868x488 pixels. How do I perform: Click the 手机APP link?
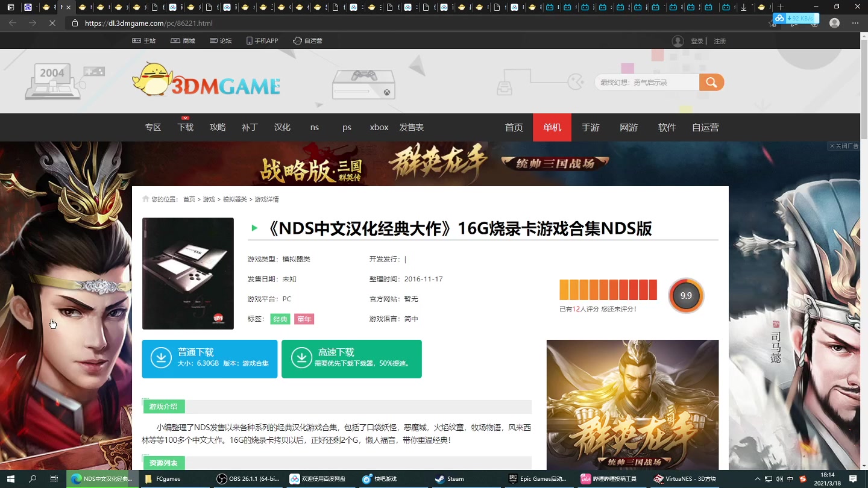[262, 40]
